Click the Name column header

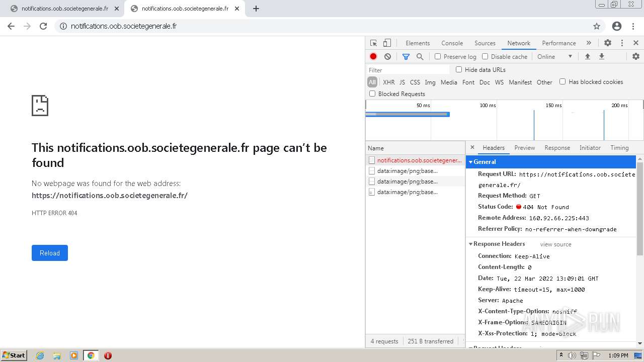[x=415, y=148]
